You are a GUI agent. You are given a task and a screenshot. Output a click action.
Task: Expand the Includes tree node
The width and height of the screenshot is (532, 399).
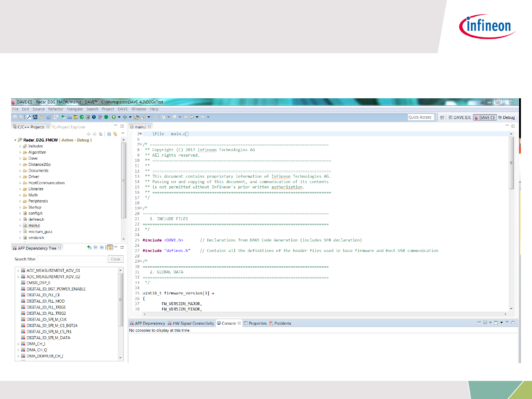(20, 146)
